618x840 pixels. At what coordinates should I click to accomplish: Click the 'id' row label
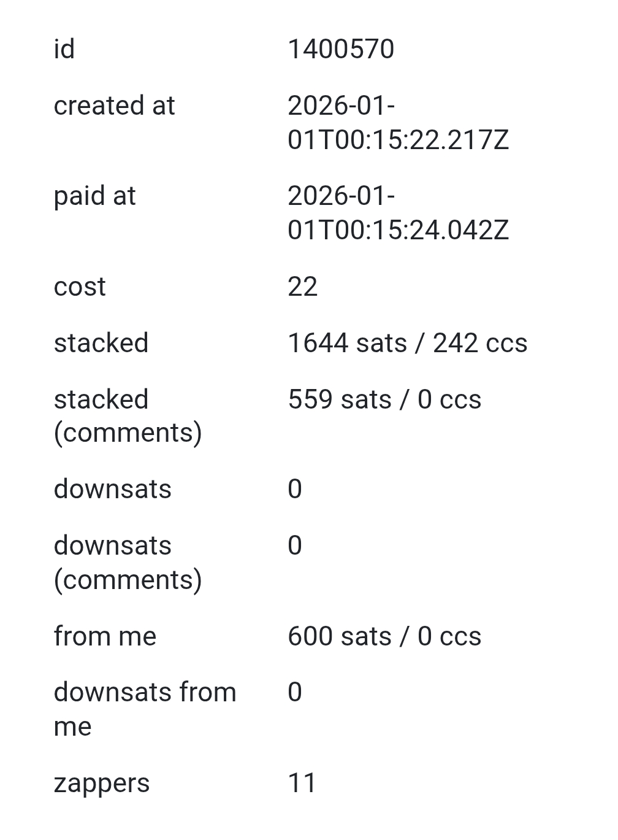tap(64, 49)
